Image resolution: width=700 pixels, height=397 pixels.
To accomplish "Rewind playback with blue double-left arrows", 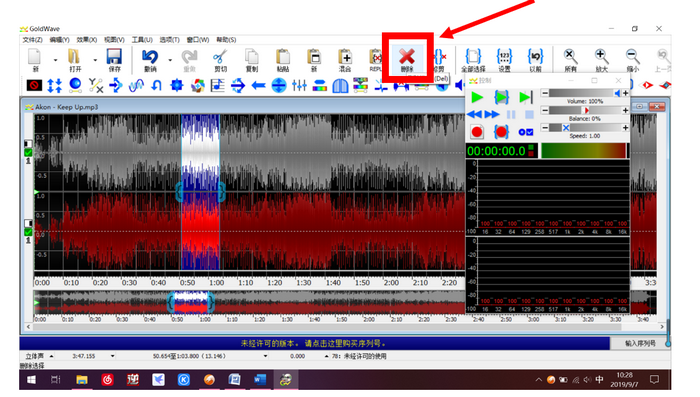I will [x=475, y=114].
